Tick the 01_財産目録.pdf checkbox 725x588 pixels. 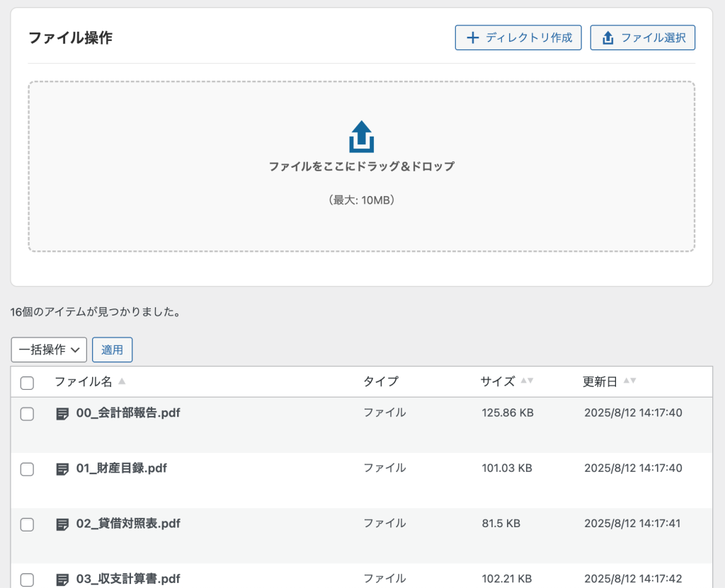pos(27,469)
